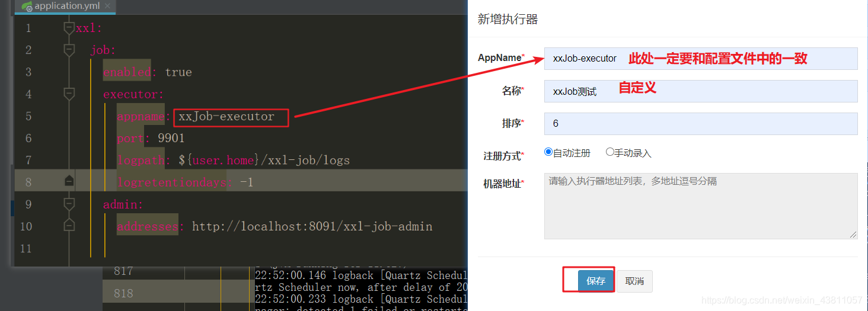Collapse the job fold marker on line 2
The height and width of the screenshot is (311, 868).
tap(69, 49)
